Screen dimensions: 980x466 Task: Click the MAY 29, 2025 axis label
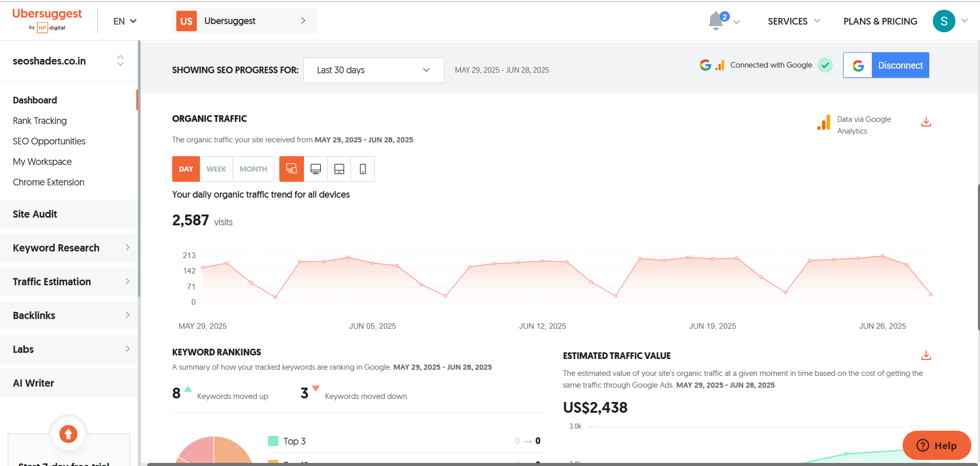coord(202,326)
